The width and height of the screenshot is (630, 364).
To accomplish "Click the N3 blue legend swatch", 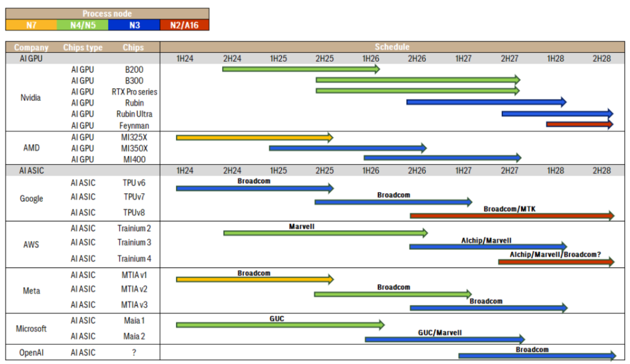I will 134,25.
